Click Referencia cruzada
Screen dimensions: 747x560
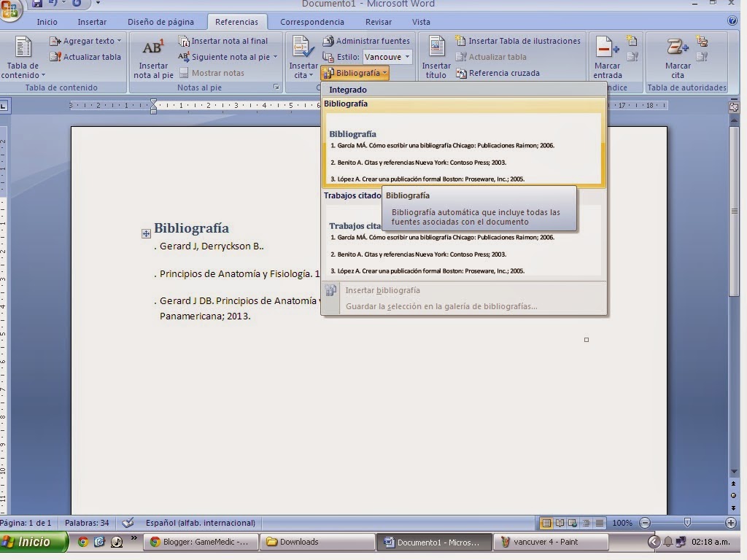point(498,73)
